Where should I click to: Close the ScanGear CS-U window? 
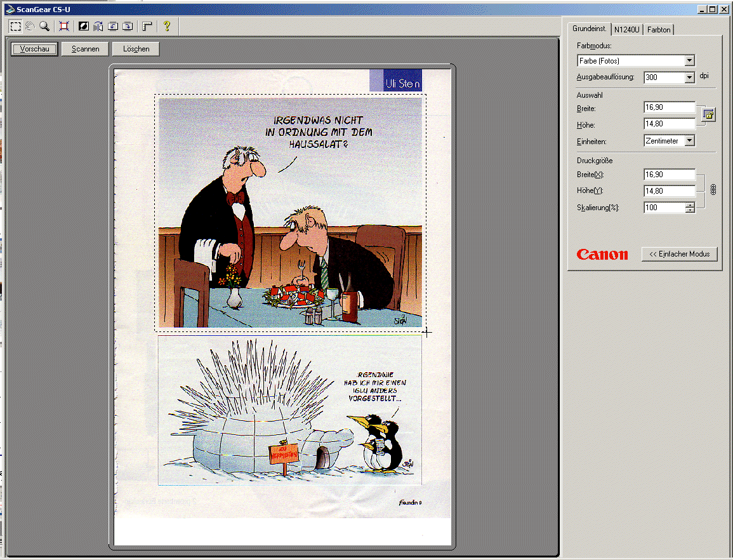(x=723, y=10)
